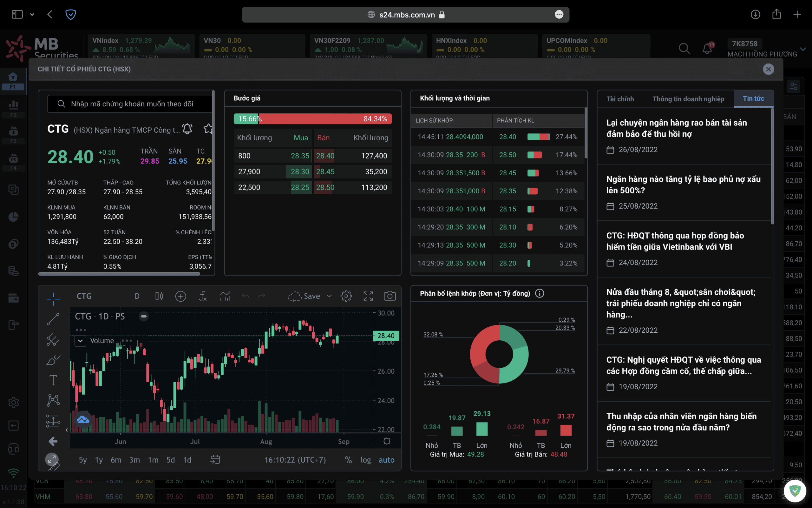Viewport: 812px width, 508px height.
Task: Open the F1 home sidebar item
Action: coord(13,81)
